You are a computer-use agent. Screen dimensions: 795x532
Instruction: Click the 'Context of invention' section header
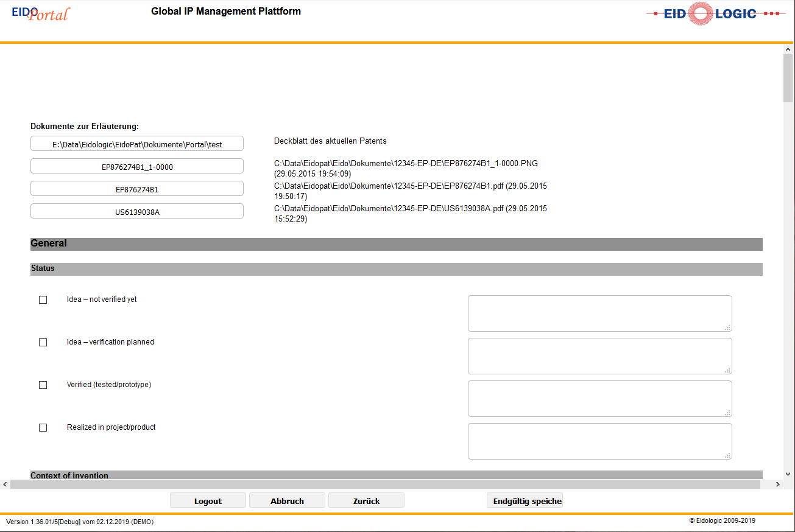click(397, 475)
